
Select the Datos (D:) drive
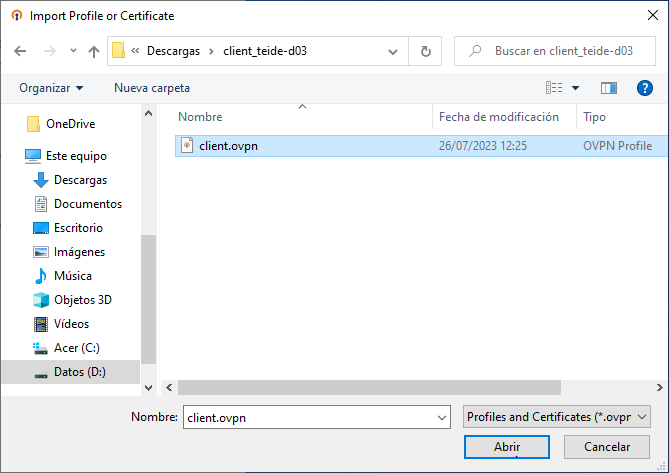79,372
